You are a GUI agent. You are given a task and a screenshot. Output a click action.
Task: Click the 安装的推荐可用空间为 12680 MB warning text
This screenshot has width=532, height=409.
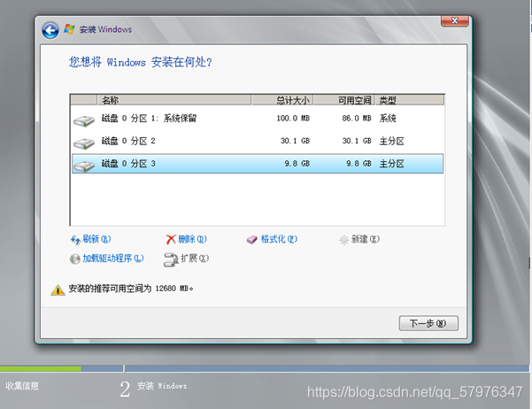pos(131,289)
